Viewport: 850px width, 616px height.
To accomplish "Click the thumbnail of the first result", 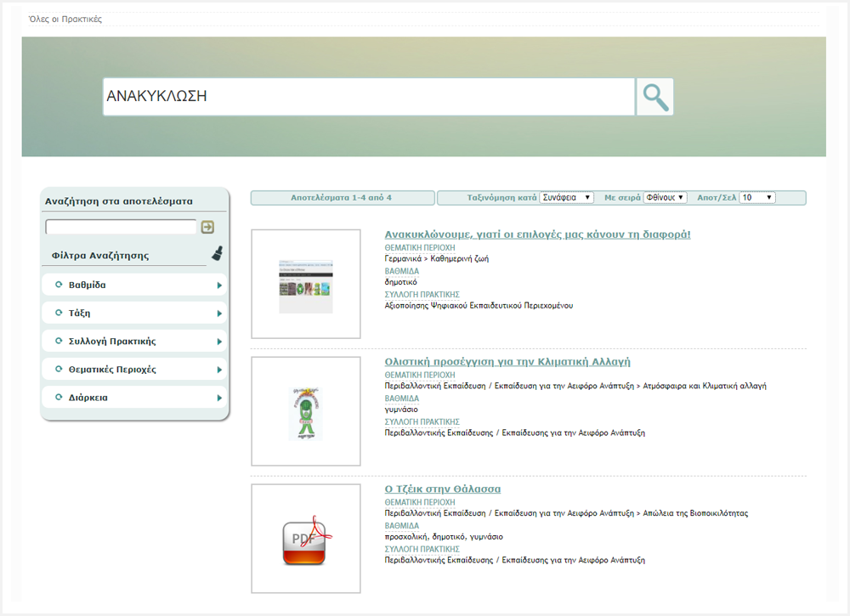I will pos(305,283).
